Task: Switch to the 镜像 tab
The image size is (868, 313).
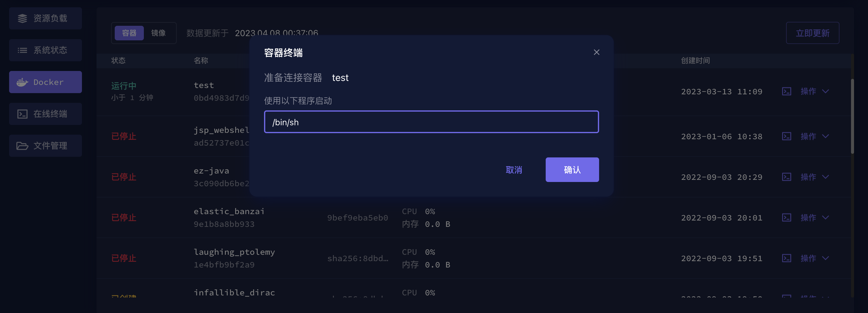Action: pos(158,33)
